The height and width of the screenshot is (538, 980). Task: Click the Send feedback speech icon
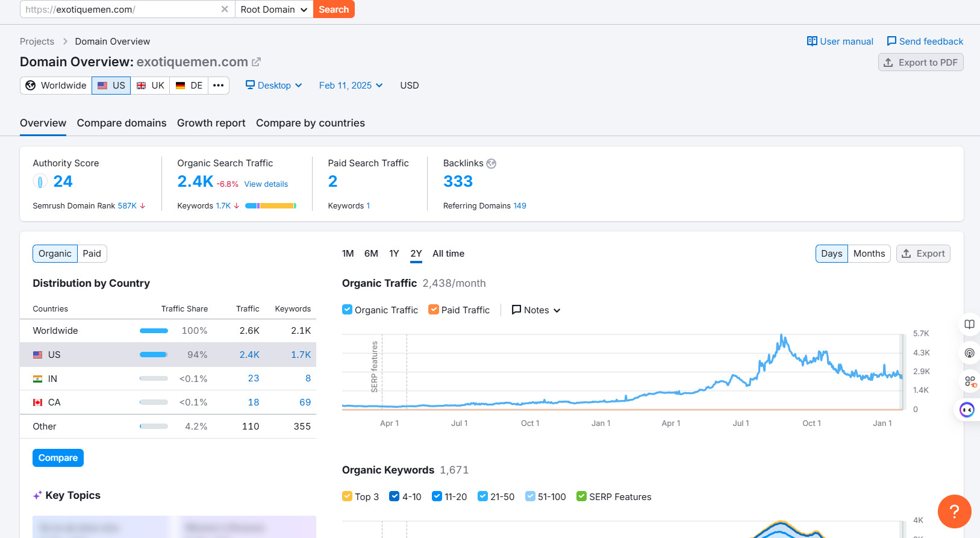[891, 41]
